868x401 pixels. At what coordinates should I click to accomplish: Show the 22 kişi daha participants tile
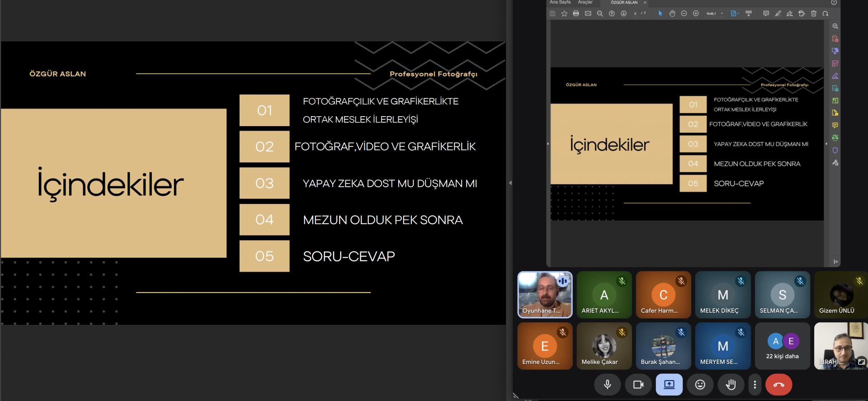pyautogui.click(x=782, y=346)
